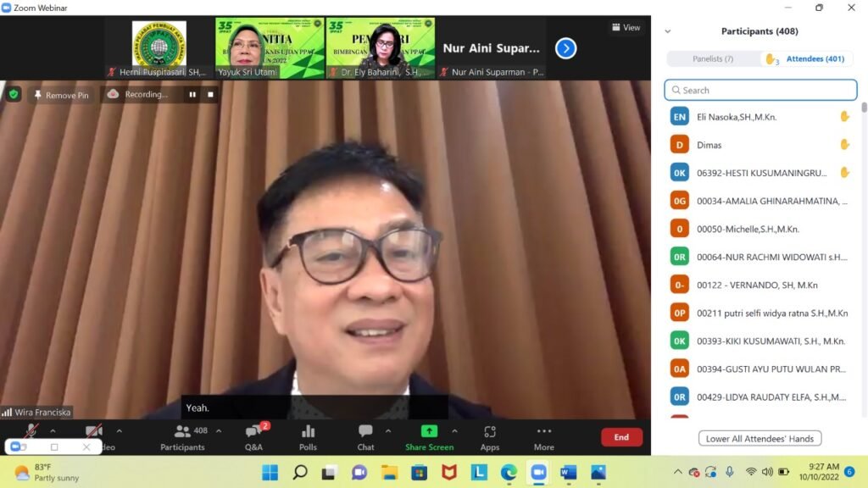Expand the Share Screen options caret

(x=454, y=430)
